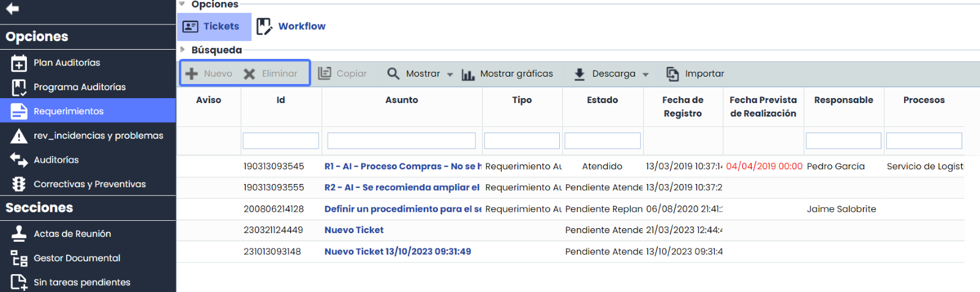The image size is (980, 292).
Task: Open the Mostrar dropdown arrow
Action: pos(450,74)
